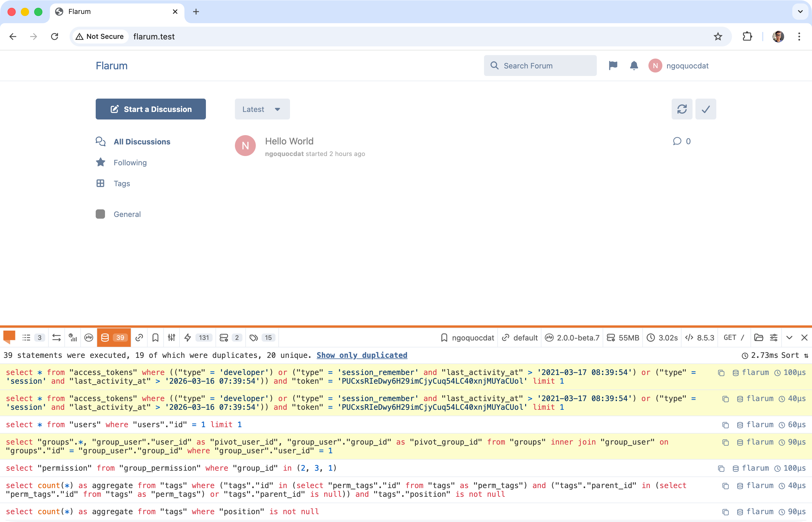This screenshot has height=522, width=812.
Task: Open debugbar timeline chart panel icon
Action: [72, 338]
